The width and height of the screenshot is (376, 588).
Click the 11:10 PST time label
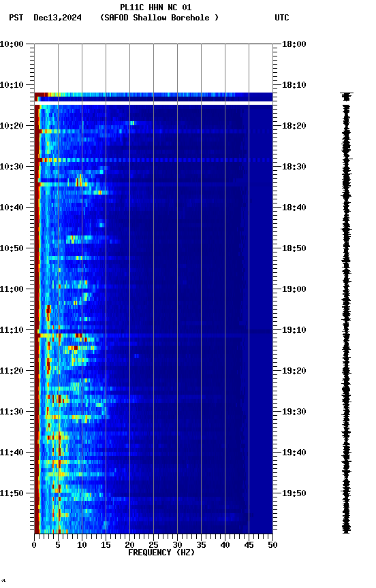(12, 330)
